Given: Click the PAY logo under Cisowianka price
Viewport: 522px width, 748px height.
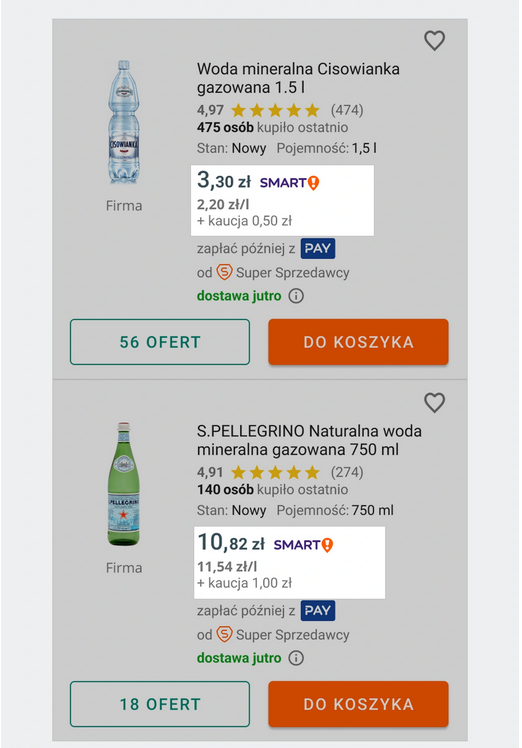Looking at the screenshot, I should 317,249.
